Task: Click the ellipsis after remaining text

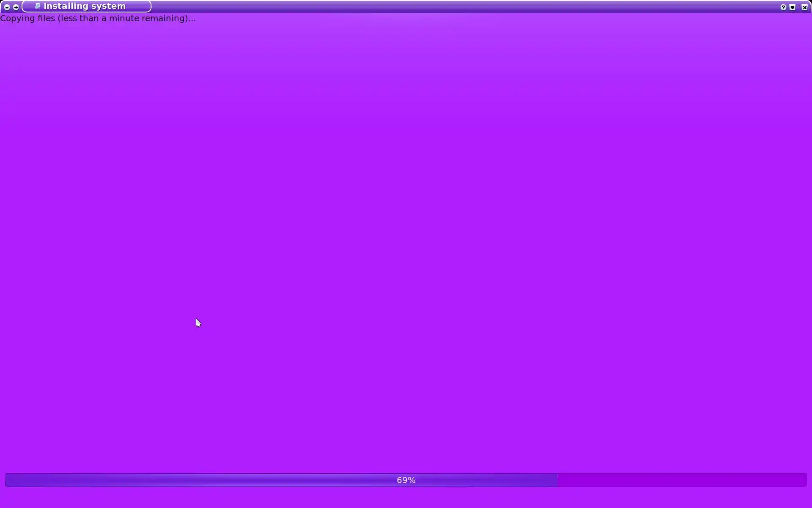Action: click(x=192, y=19)
